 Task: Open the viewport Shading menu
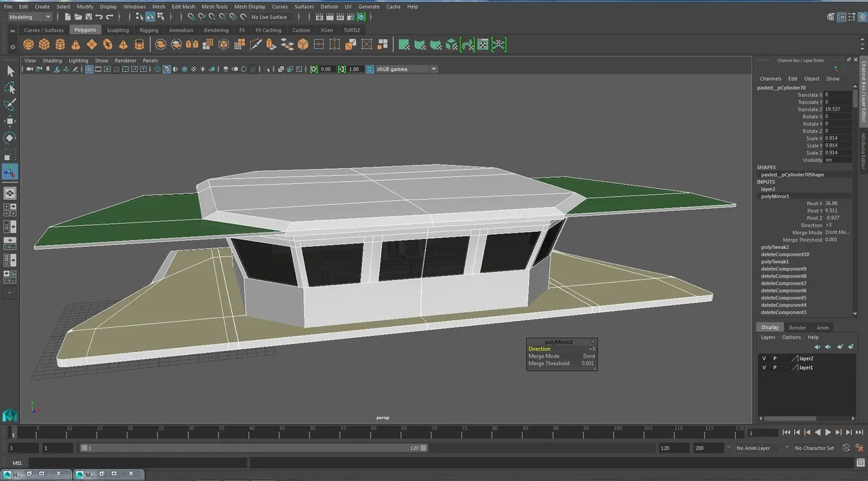pyautogui.click(x=52, y=60)
